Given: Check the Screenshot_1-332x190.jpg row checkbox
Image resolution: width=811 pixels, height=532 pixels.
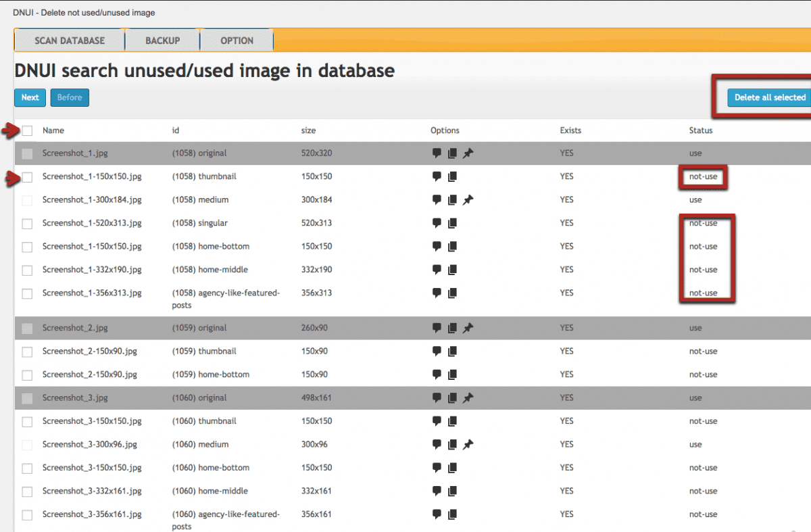Looking at the screenshot, I should 27,270.
